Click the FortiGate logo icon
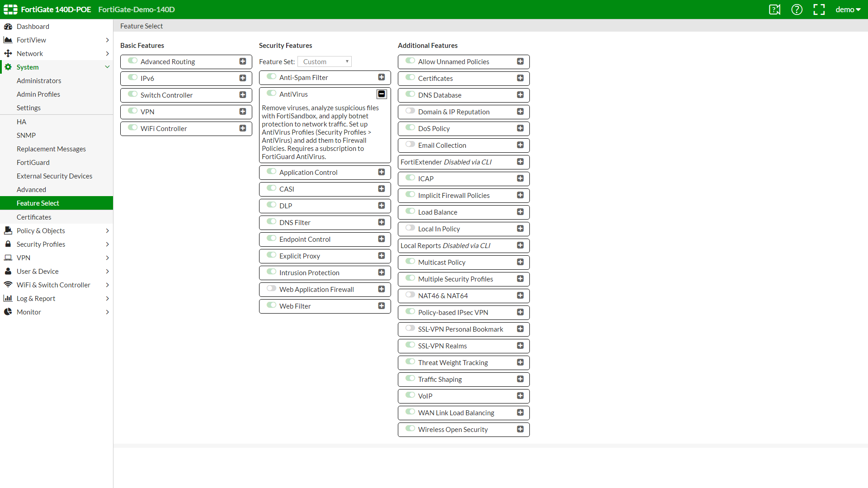868x488 pixels. (x=10, y=9)
